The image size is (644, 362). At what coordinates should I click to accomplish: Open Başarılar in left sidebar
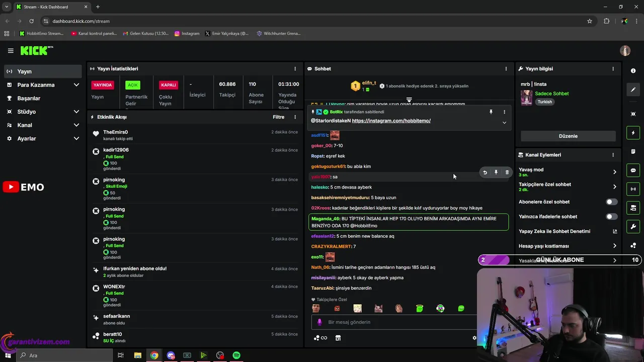click(43, 98)
